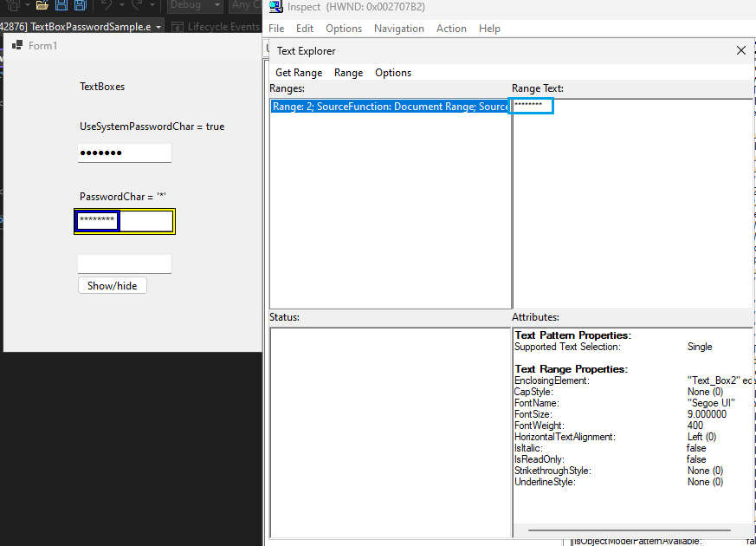Screen dimensions: 756x546
Task: Click the Redo arrow icon
Action: click(137, 5)
